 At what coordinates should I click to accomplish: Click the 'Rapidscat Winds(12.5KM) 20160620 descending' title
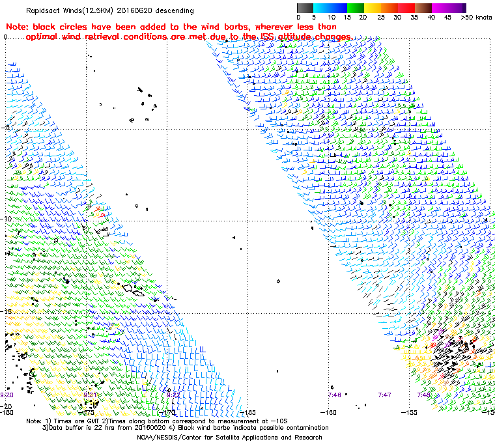pos(110,10)
